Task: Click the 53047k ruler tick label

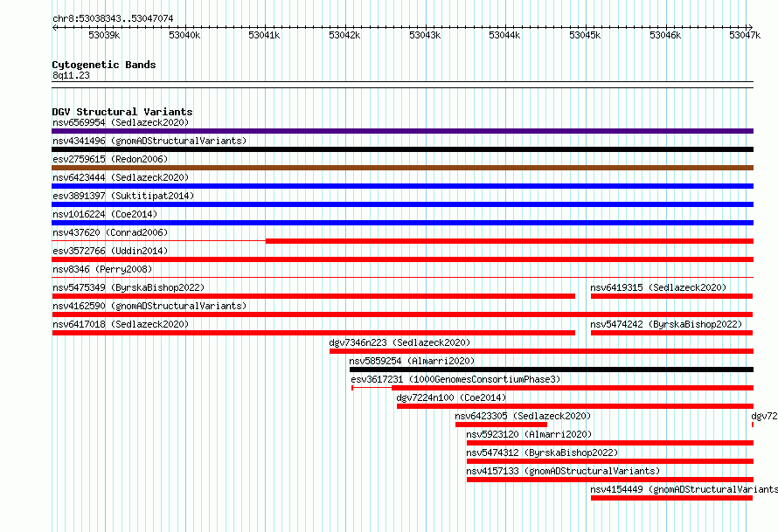Action: (745, 35)
